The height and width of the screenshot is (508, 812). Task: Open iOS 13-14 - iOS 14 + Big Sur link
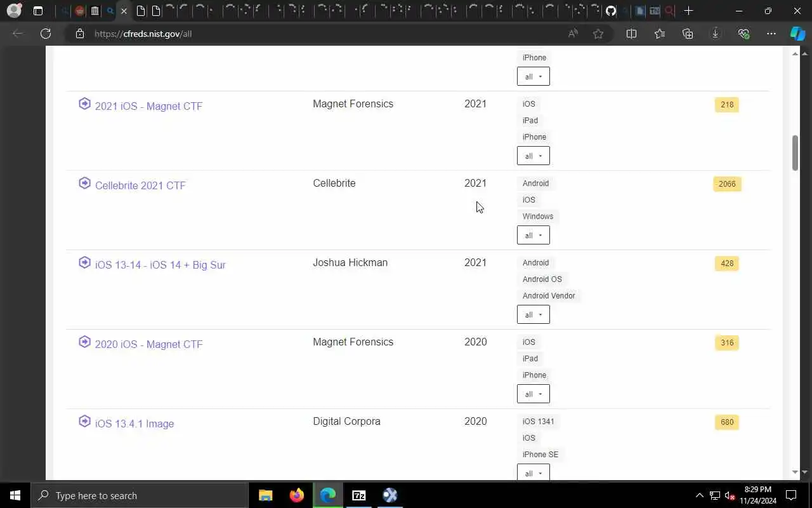pyautogui.click(x=160, y=265)
